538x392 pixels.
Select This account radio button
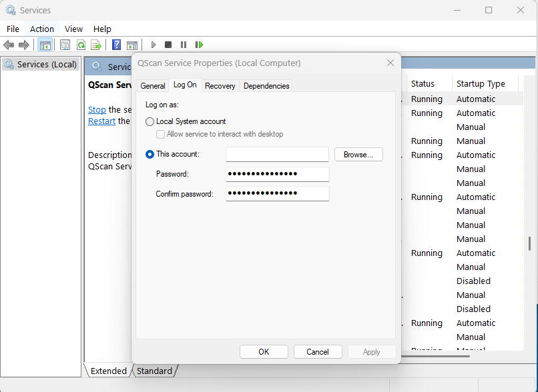click(150, 155)
